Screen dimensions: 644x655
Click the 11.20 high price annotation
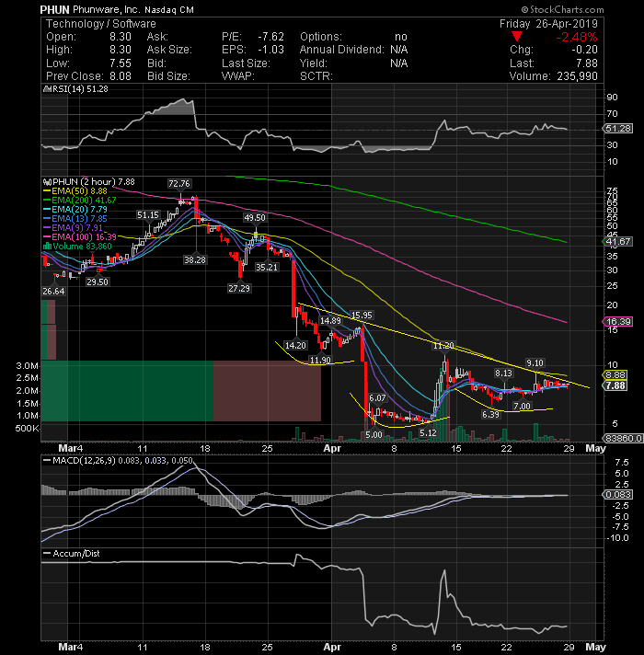point(443,346)
